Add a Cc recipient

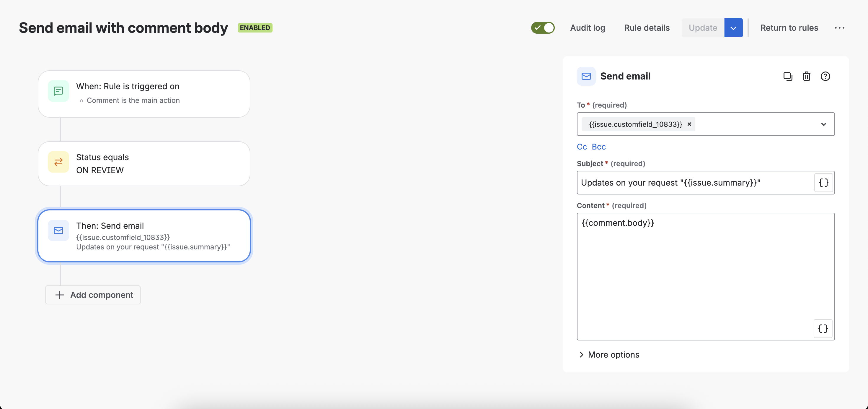coord(582,147)
